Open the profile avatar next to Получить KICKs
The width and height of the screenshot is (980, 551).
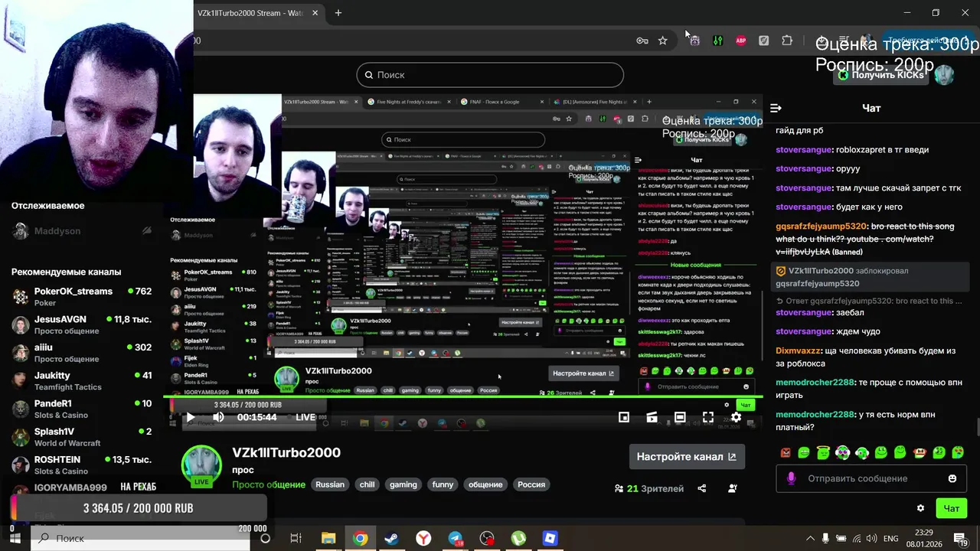(945, 75)
